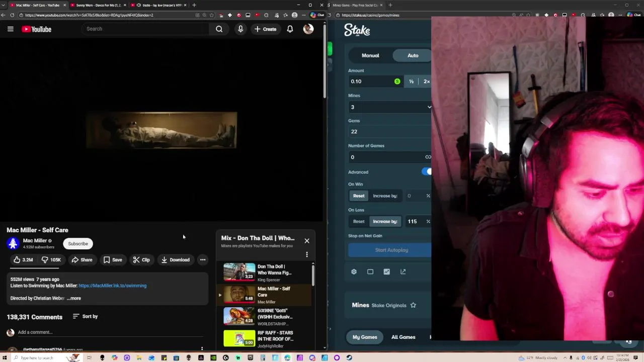The width and height of the screenshot is (644, 362).
Task: Open YouTube notifications bell
Action: (x=290, y=29)
